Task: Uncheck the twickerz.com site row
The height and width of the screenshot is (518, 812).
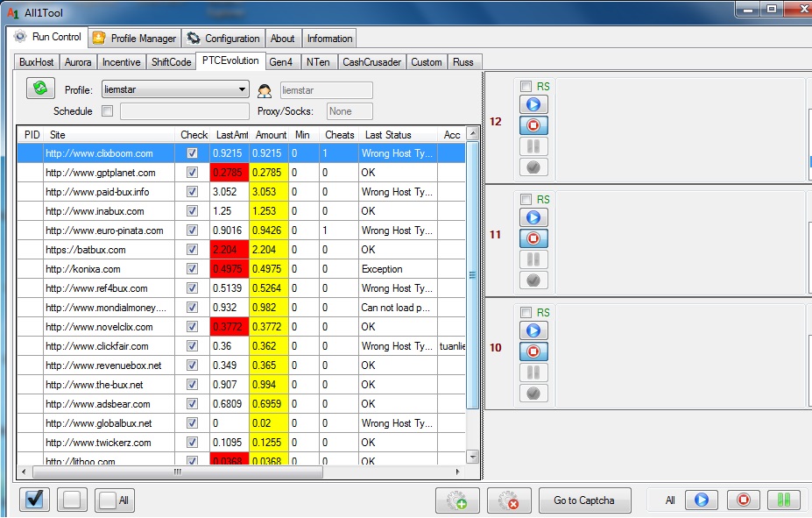Action: pos(192,443)
